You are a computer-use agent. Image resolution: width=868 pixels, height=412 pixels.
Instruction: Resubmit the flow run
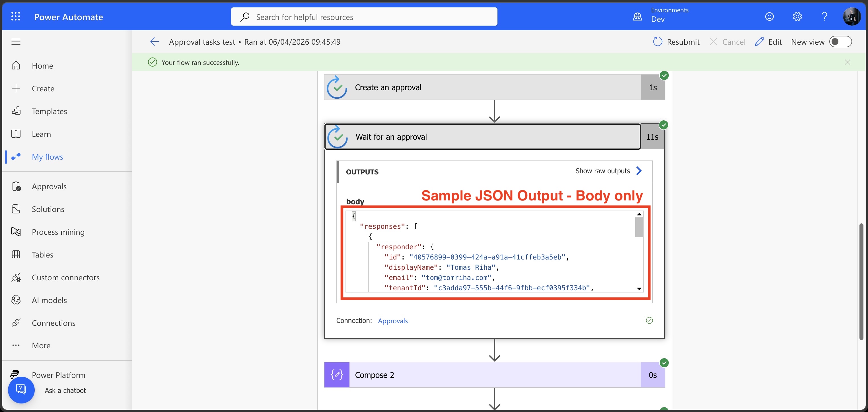coord(676,42)
